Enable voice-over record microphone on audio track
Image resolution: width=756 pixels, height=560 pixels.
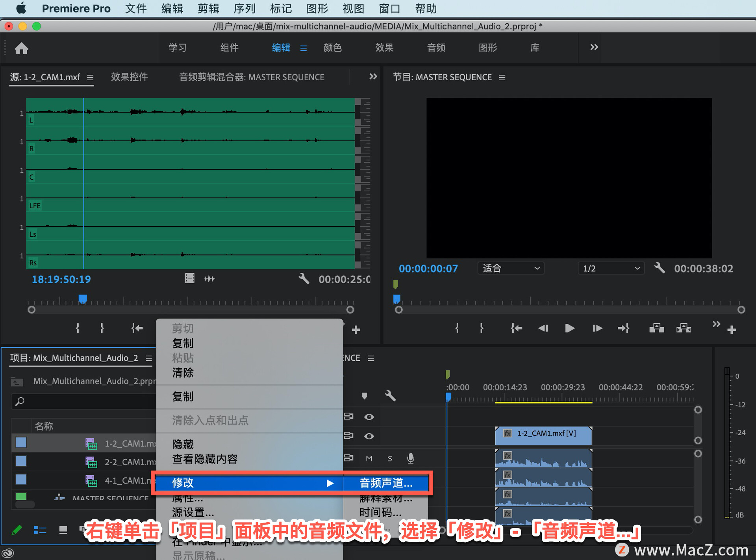(410, 458)
